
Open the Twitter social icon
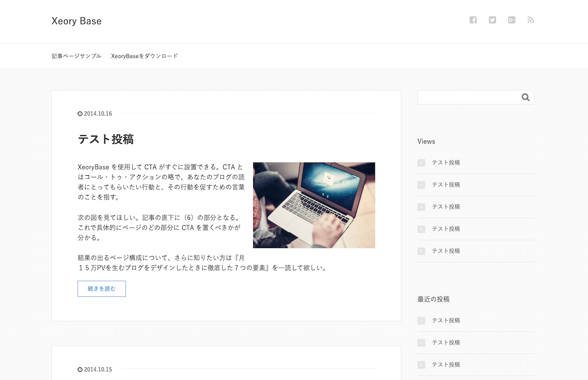click(x=492, y=20)
